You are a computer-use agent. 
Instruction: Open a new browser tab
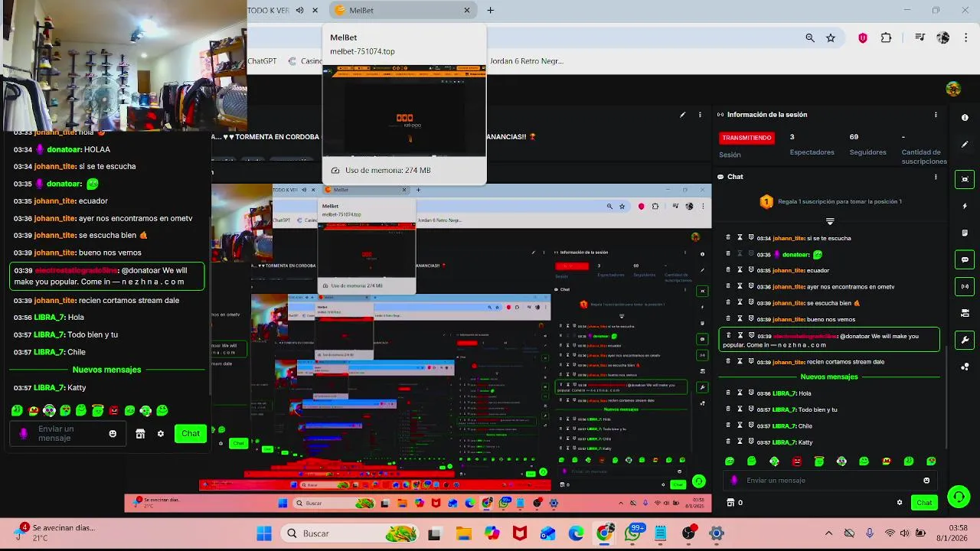click(490, 10)
